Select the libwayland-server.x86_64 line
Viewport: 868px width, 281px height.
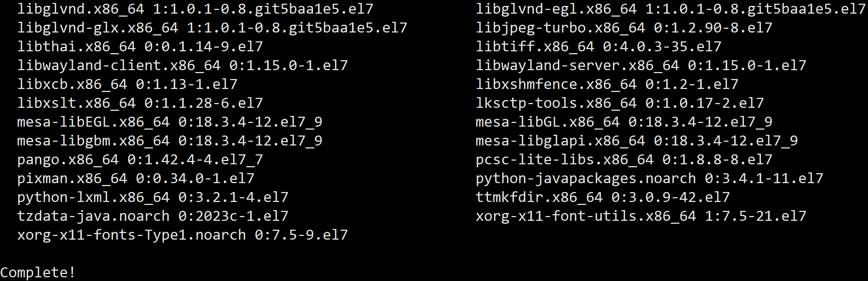click(641, 66)
